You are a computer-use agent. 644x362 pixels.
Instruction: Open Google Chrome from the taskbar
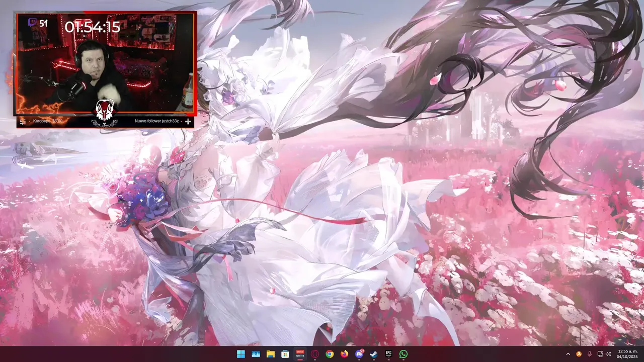(x=330, y=354)
